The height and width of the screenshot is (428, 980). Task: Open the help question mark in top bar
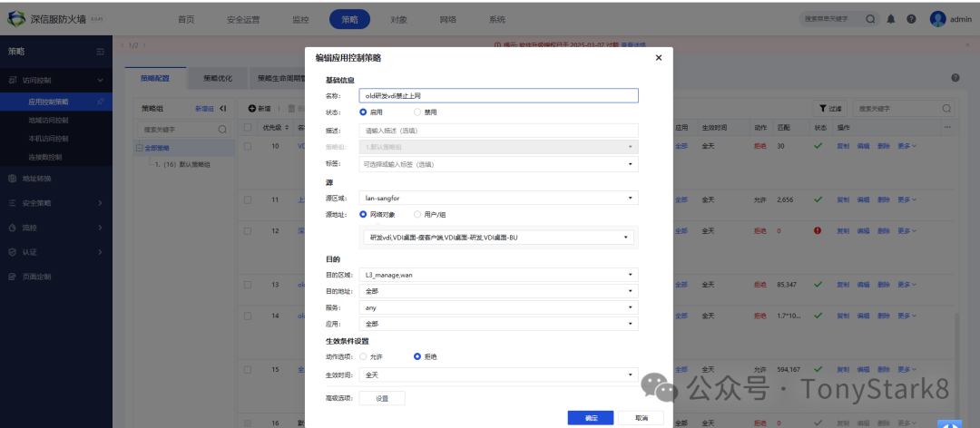coord(911,19)
